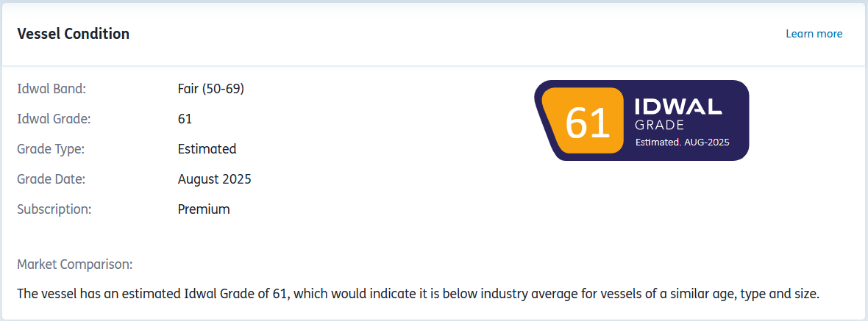Click the IDWAL logo text in badge

tap(678, 106)
